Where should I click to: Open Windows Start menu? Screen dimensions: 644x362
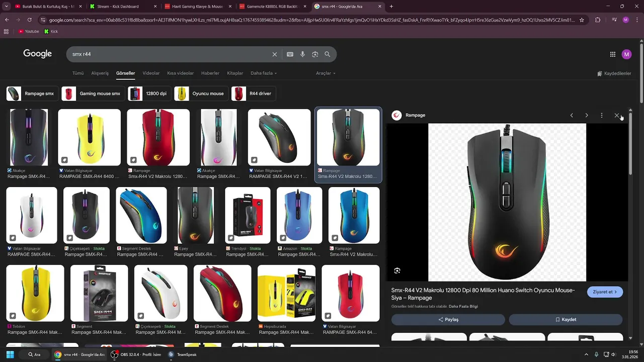click(x=10, y=354)
